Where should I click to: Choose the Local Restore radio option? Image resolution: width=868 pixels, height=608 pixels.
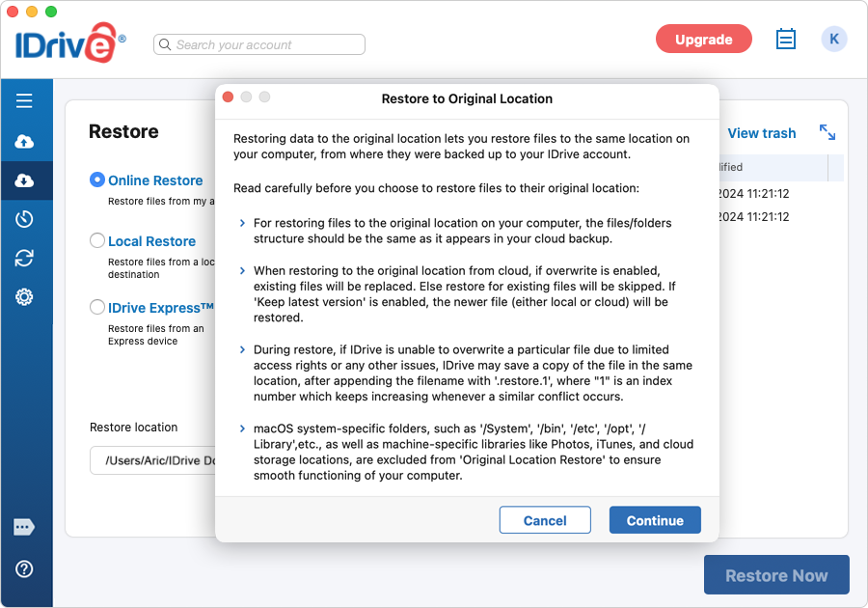pyautogui.click(x=97, y=240)
